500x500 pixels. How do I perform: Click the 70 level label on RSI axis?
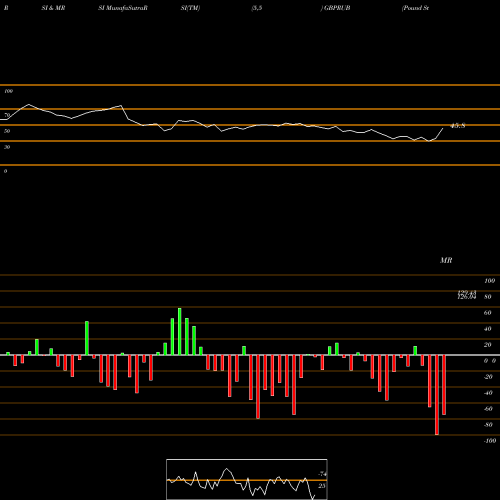coord(7,115)
